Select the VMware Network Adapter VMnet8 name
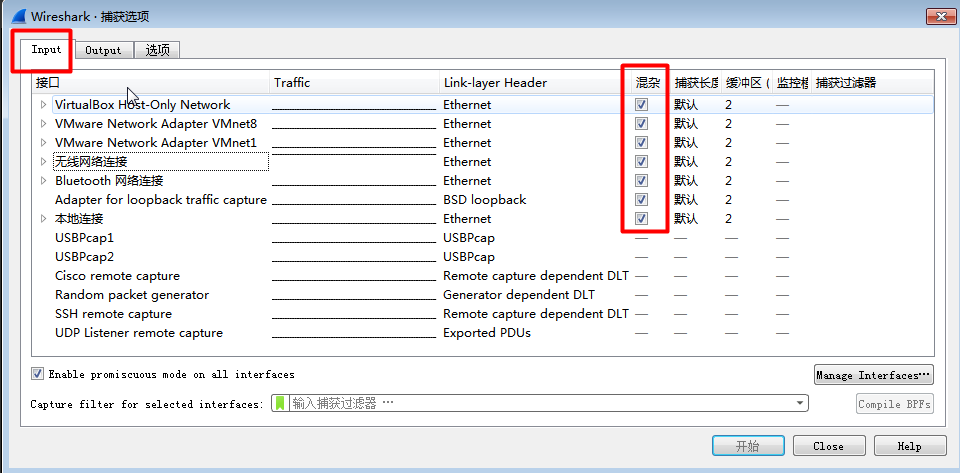The width and height of the screenshot is (960, 473). point(156,124)
